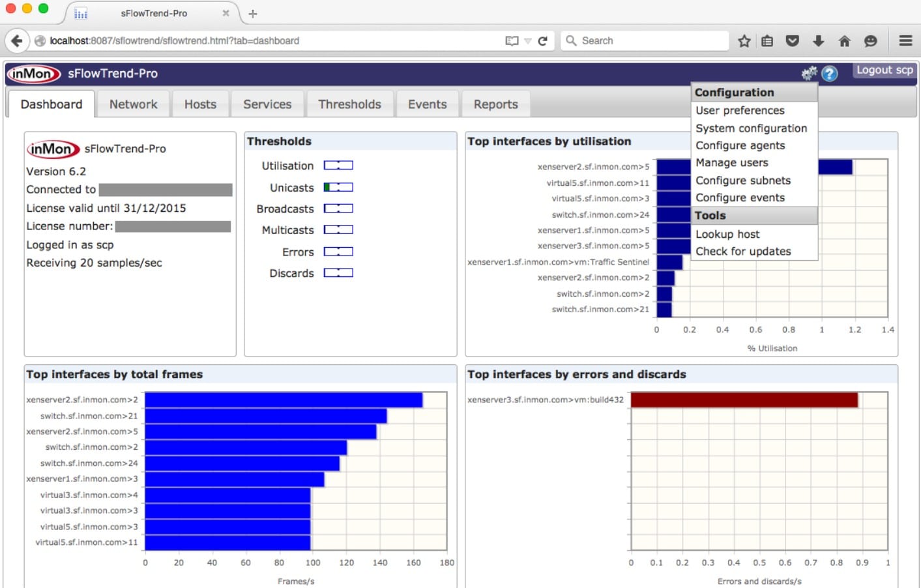Click the Pocket save icon in toolbar

(x=792, y=41)
